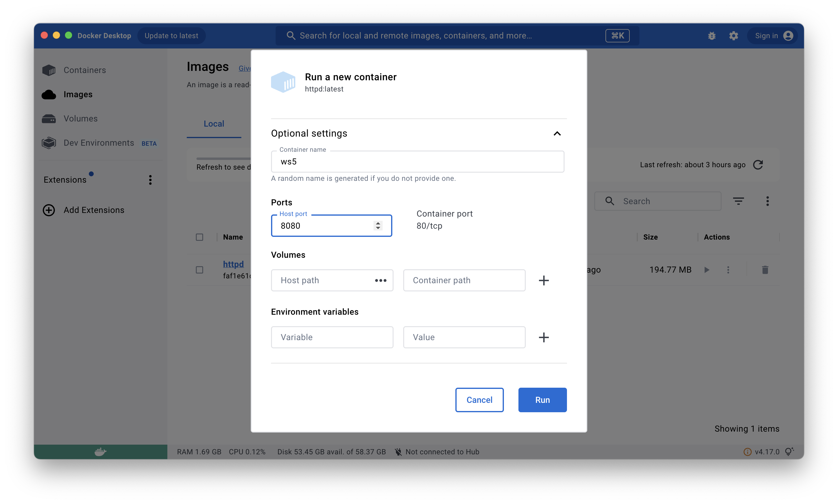Delete httpd image with the trash icon

pyautogui.click(x=765, y=270)
